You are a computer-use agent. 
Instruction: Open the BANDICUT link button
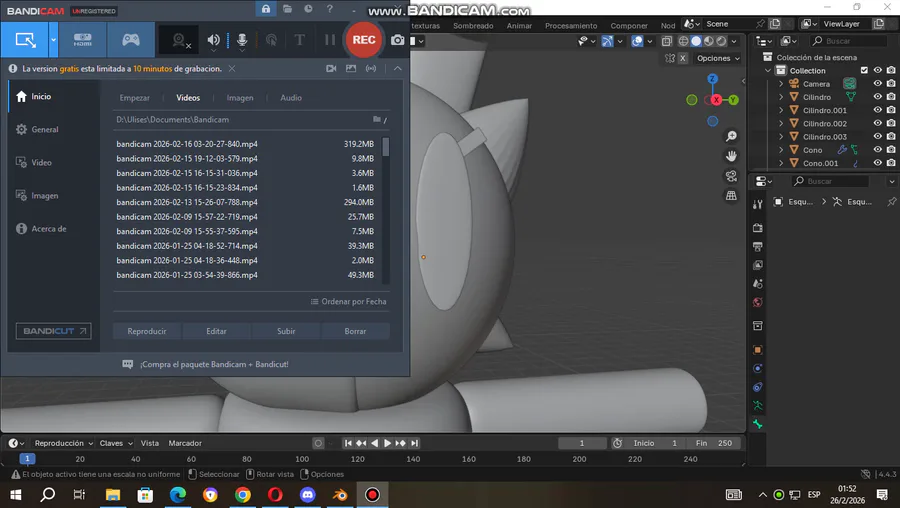(53, 331)
